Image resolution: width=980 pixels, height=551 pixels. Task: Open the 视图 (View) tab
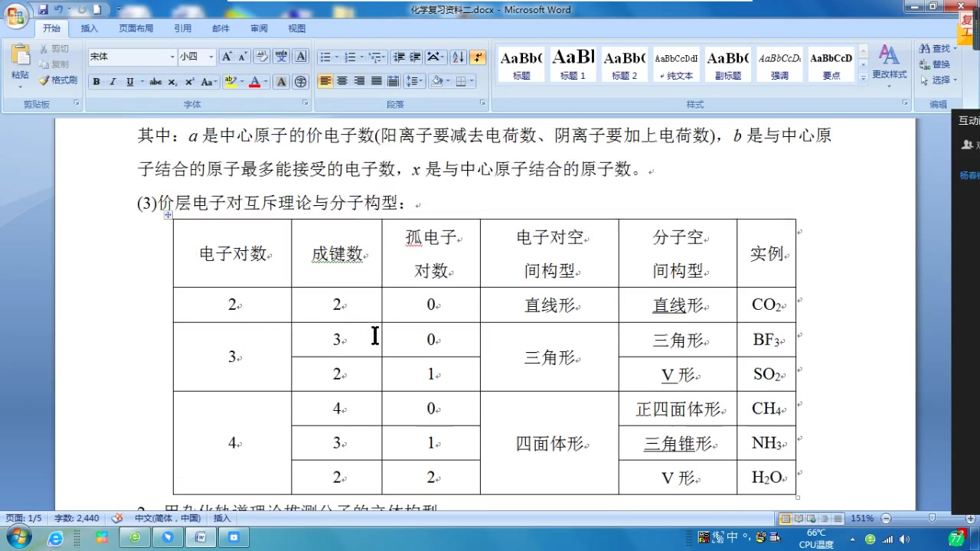coord(297,28)
